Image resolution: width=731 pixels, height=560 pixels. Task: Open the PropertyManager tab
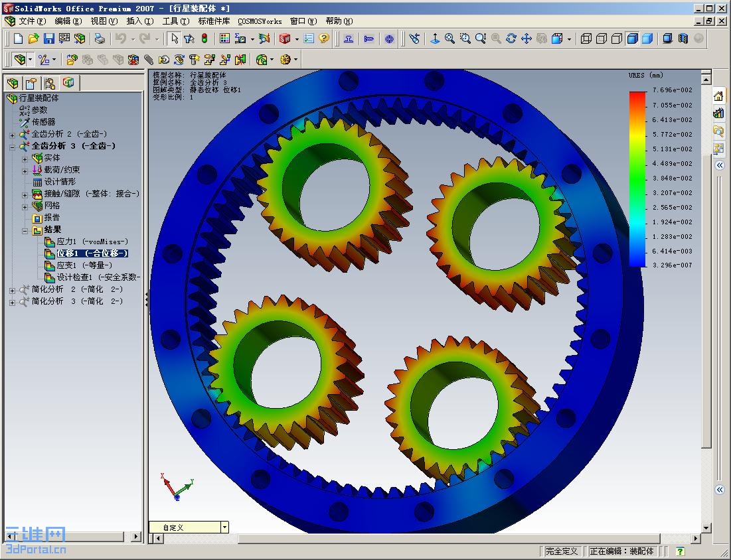(x=31, y=84)
